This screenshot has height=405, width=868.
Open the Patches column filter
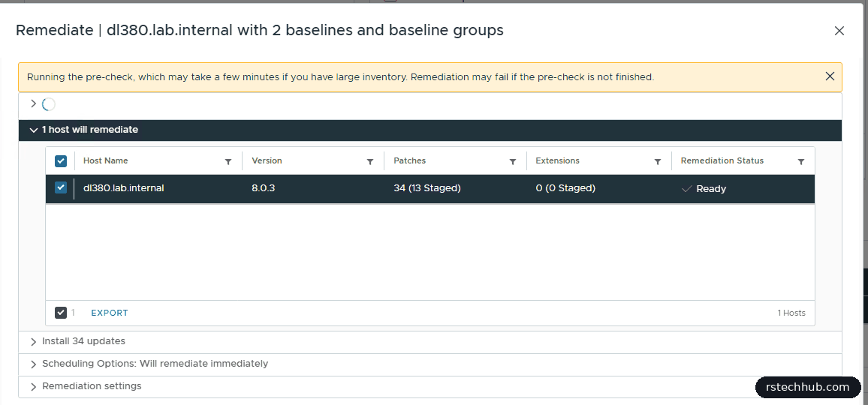pos(513,161)
